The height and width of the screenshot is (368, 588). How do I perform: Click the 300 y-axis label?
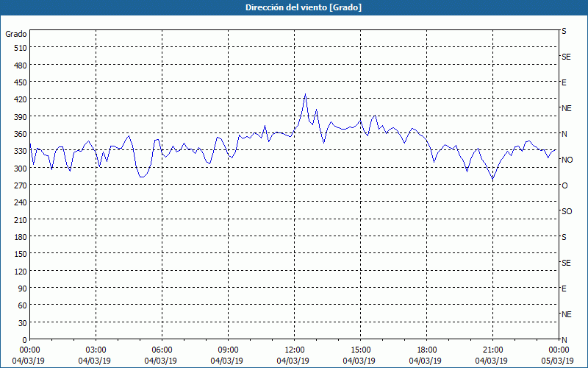coord(21,169)
